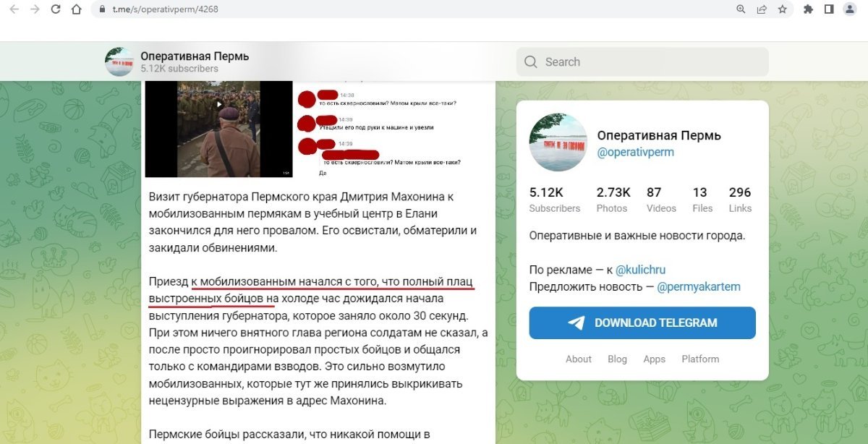The image size is (868, 444).
Task: Click the DOWNLOAD TELEGRAM button
Action: [642, 323]
